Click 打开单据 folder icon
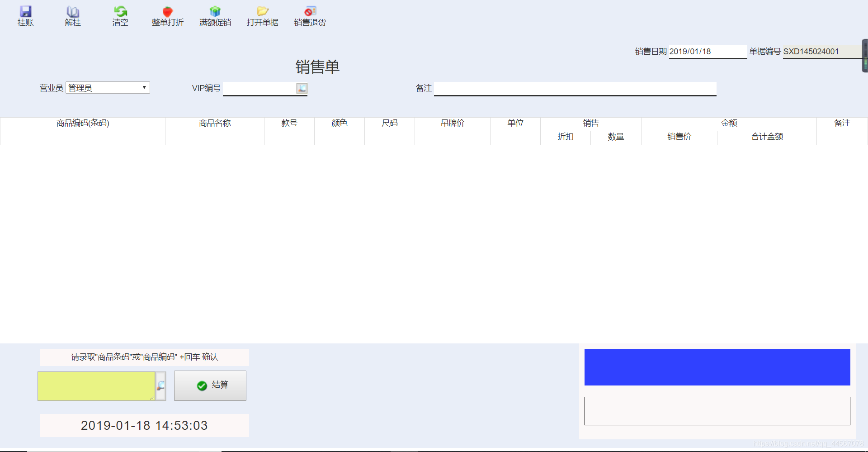This screenshot has height=452, width=868. [x=263, y=11]
